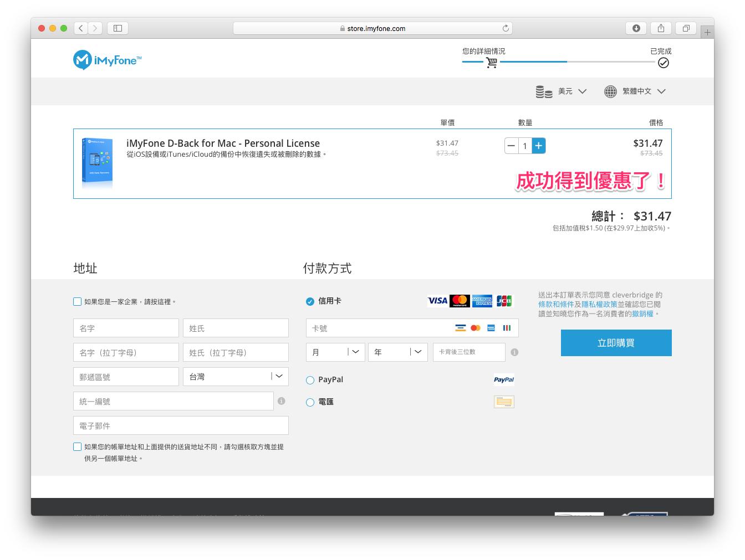Viewport: 745px width, 560px height.
Task: Click the product title iMyFone D-Back for Mac
Action: [x=223, y=143]
